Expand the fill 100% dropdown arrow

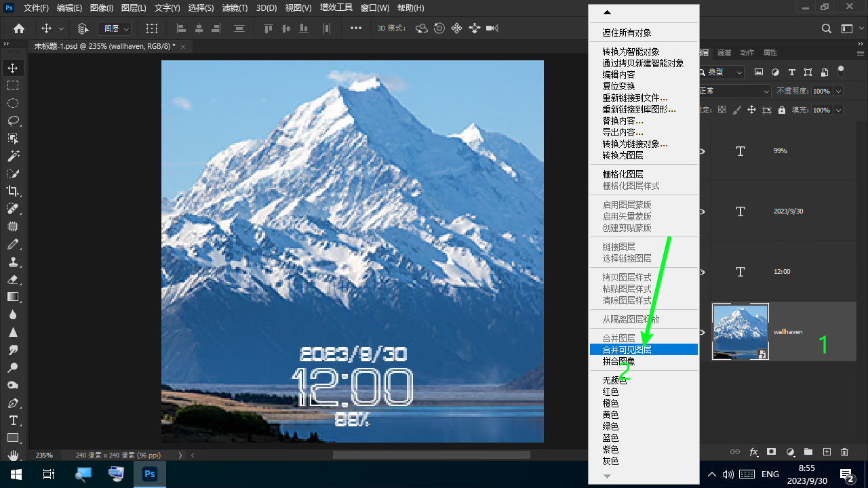coord(839,110)
